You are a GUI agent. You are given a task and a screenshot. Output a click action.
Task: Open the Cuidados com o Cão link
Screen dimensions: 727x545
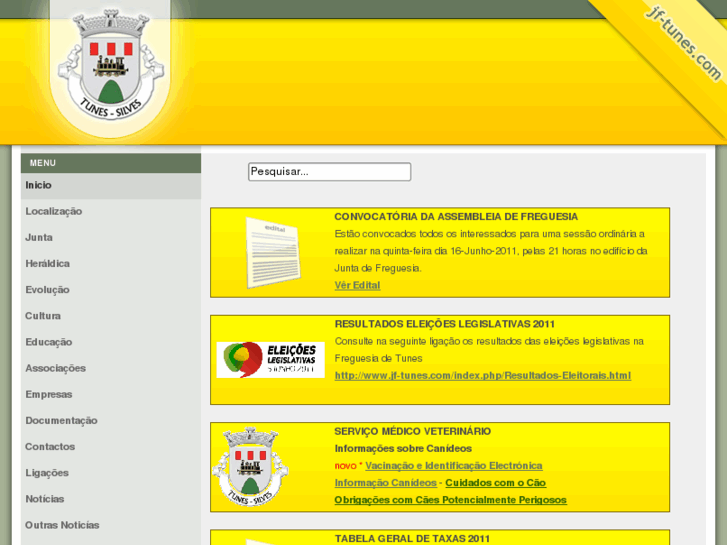coord(496,483)
